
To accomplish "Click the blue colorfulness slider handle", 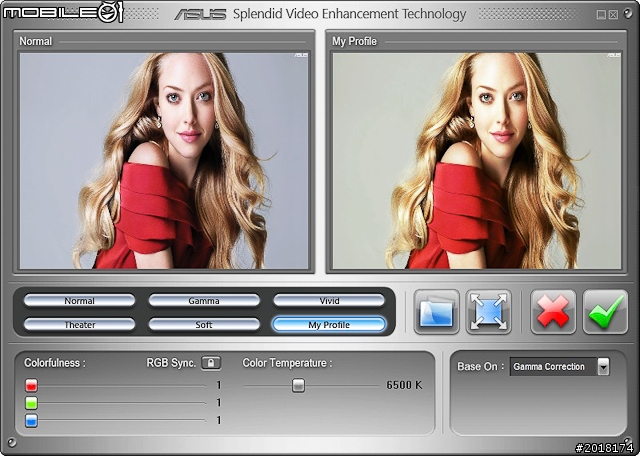I will point(31,420).
